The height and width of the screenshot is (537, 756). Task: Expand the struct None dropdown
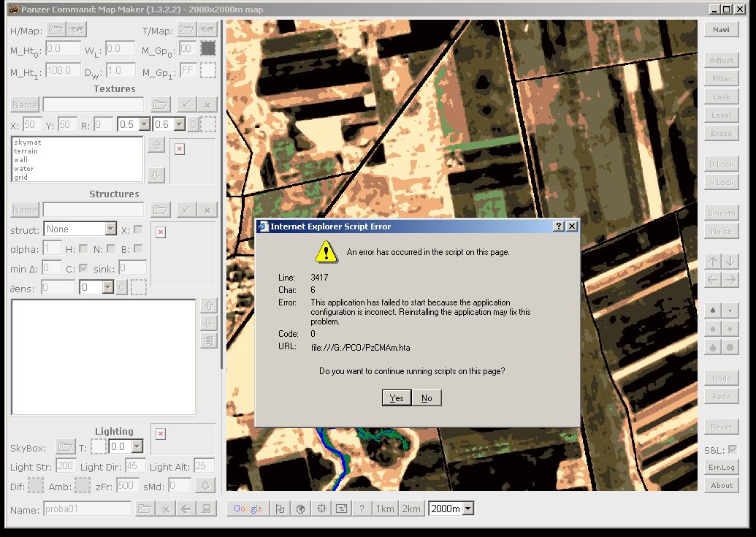click(110, 229)
